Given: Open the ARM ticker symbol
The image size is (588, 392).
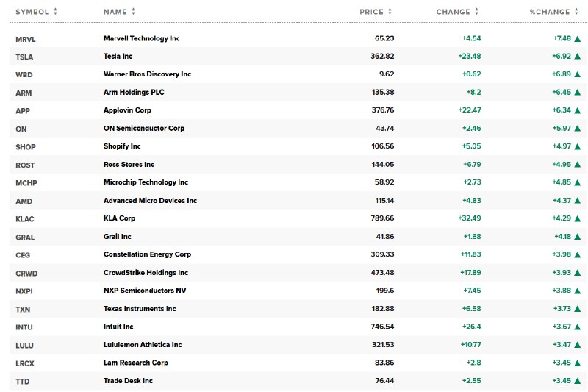Looking at the screenshot, I should click(24, 93).
